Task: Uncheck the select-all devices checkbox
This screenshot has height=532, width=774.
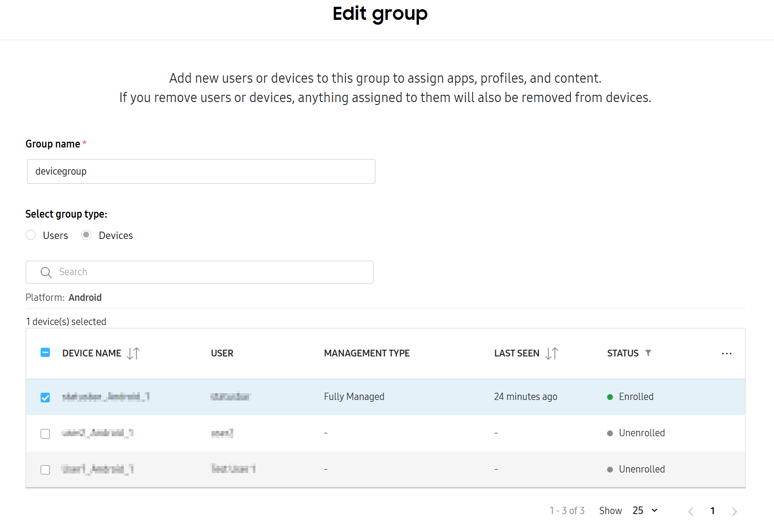Action: [45, 353]
